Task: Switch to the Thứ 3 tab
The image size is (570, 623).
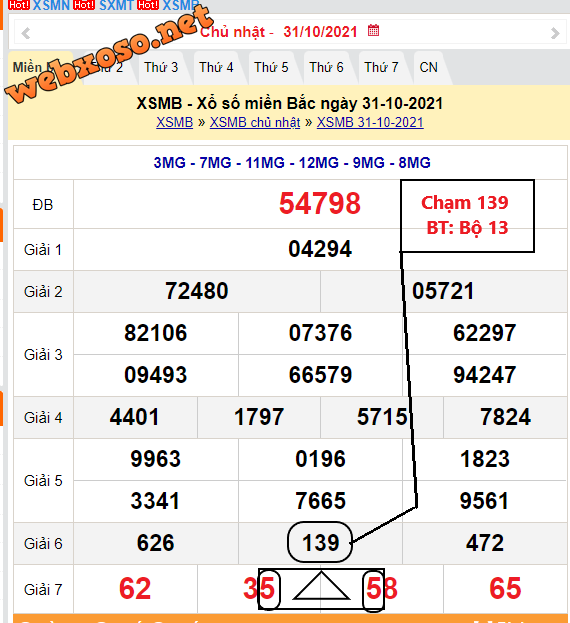Action: 161,67
